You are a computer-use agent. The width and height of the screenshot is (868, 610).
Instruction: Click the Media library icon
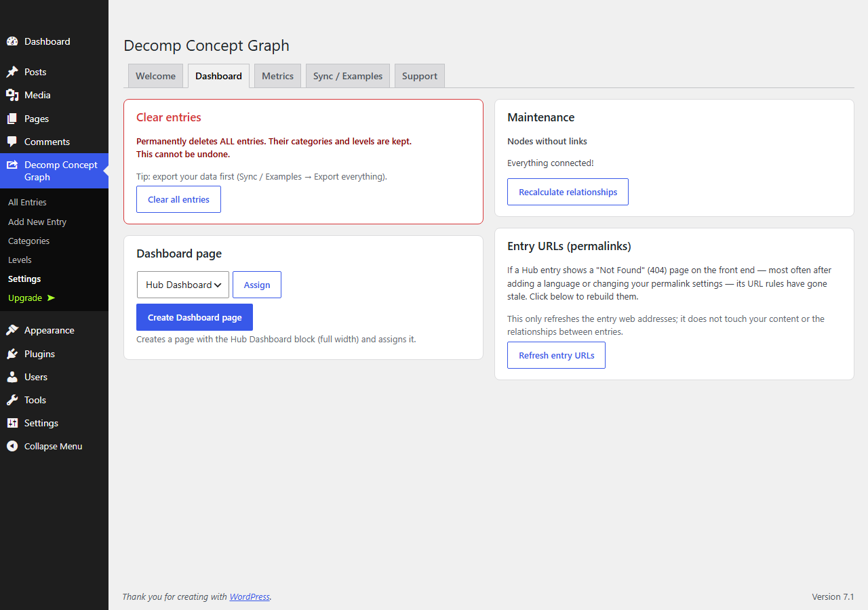tap(12, 95)
